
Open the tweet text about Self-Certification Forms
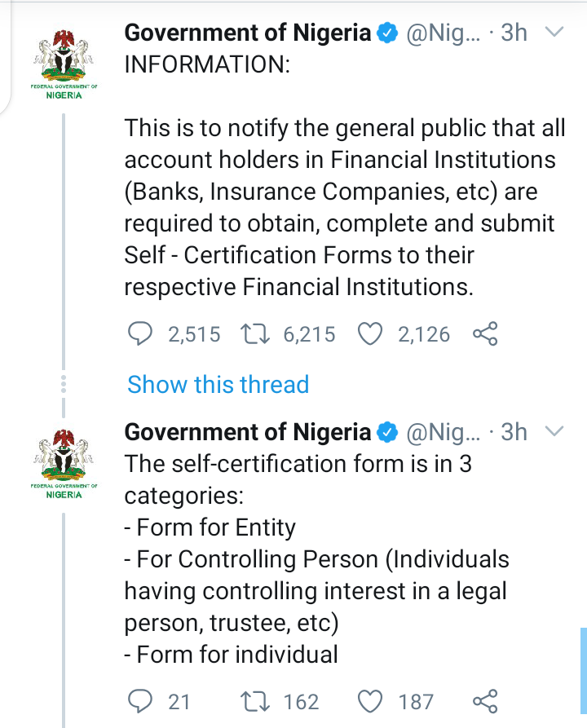click(342, 208)
